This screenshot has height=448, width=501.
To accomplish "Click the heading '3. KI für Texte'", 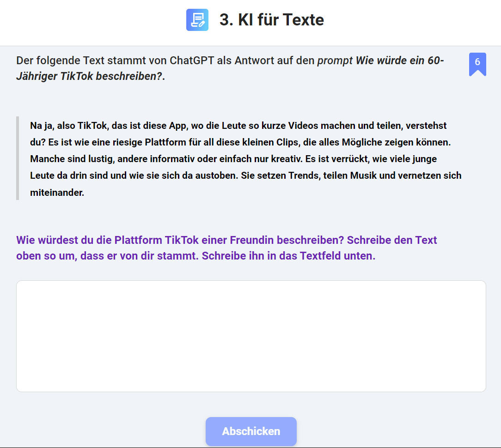I will [272, 20].
